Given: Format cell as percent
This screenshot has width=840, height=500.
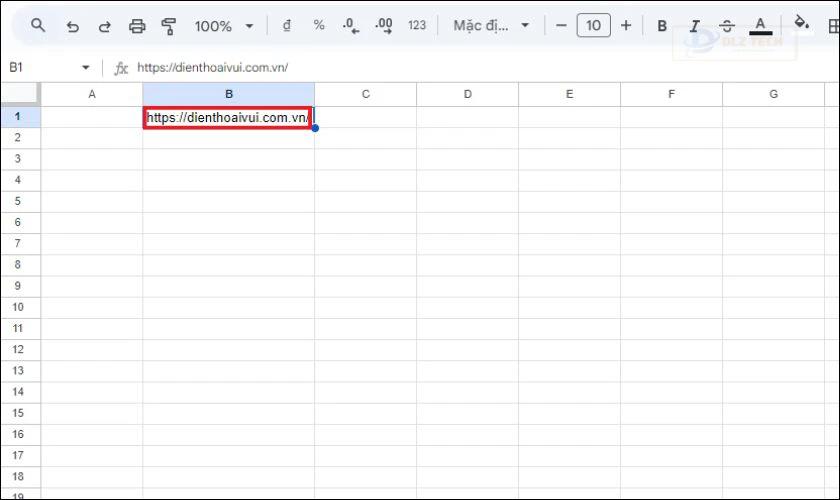Looking at the screenshot, I should tap(319, 25).
